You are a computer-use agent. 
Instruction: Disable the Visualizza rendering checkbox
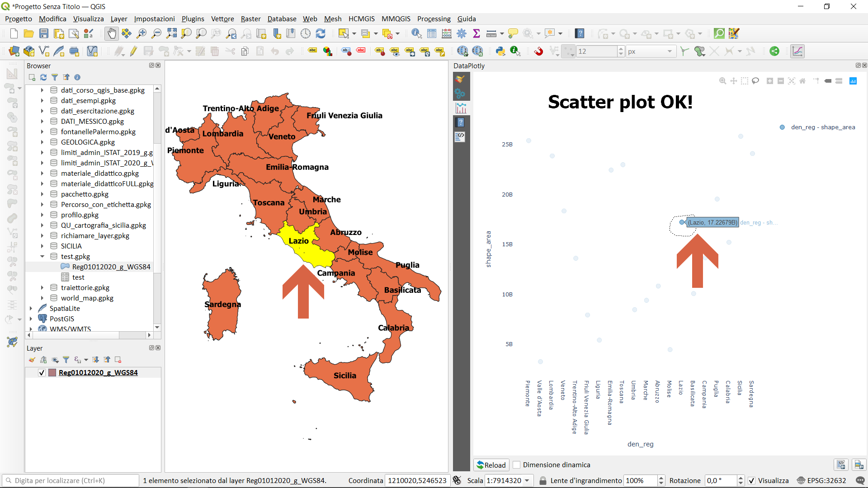[752, 481]
